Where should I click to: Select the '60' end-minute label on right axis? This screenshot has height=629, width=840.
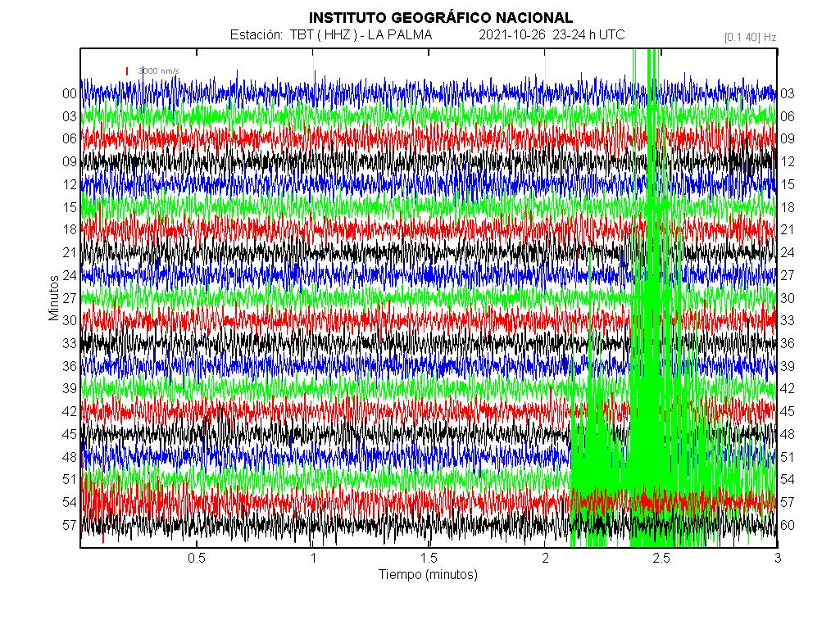[788, 525]
